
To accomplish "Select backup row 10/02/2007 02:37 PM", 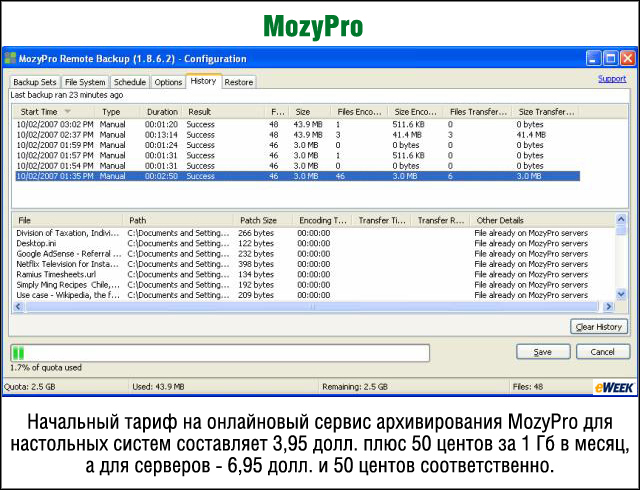I will click(297, 135).
